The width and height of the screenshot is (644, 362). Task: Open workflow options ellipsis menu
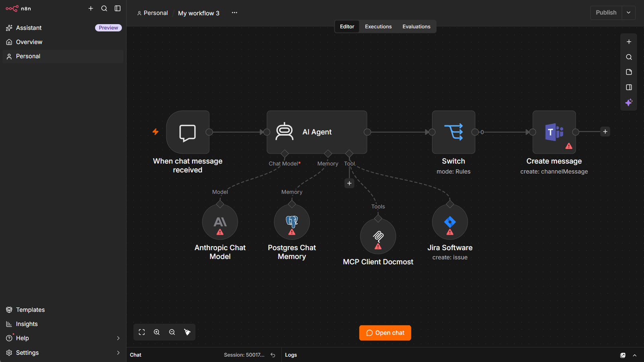pos(234,13)
